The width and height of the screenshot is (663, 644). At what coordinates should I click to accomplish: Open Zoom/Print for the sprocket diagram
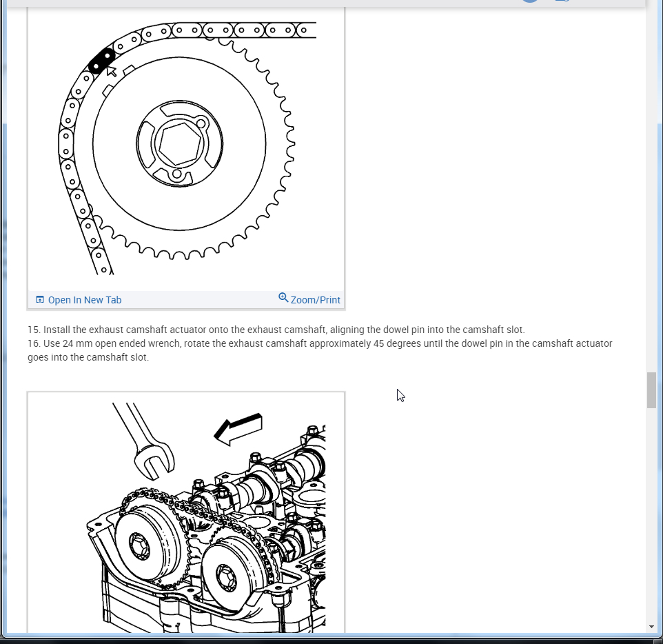click(x=309, y=299)
